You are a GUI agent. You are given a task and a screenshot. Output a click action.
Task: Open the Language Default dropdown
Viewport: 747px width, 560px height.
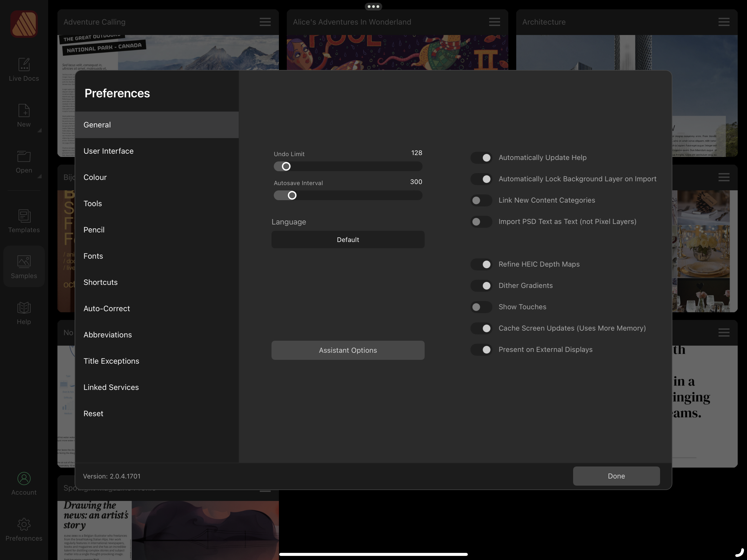coord(348,240)
